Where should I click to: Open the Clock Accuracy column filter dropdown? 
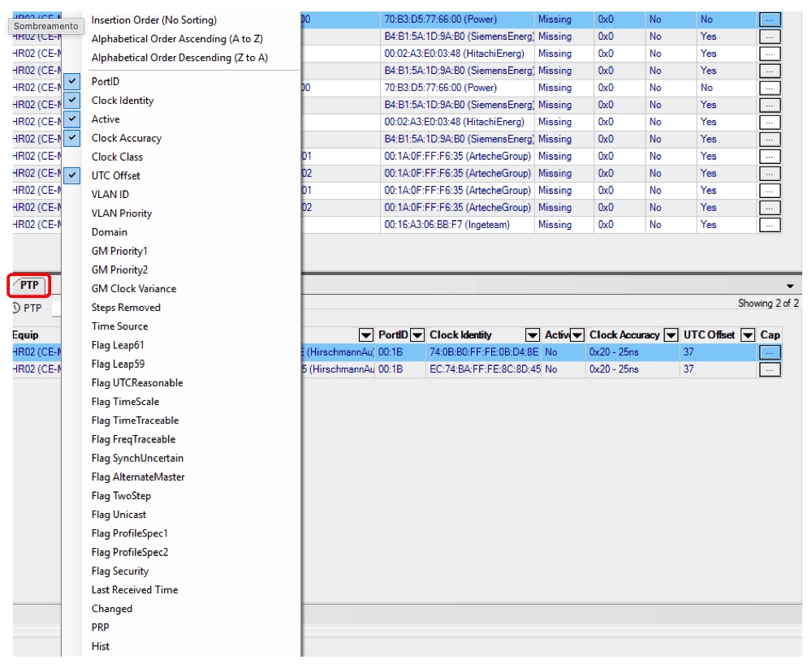click(x=671, y=334)
